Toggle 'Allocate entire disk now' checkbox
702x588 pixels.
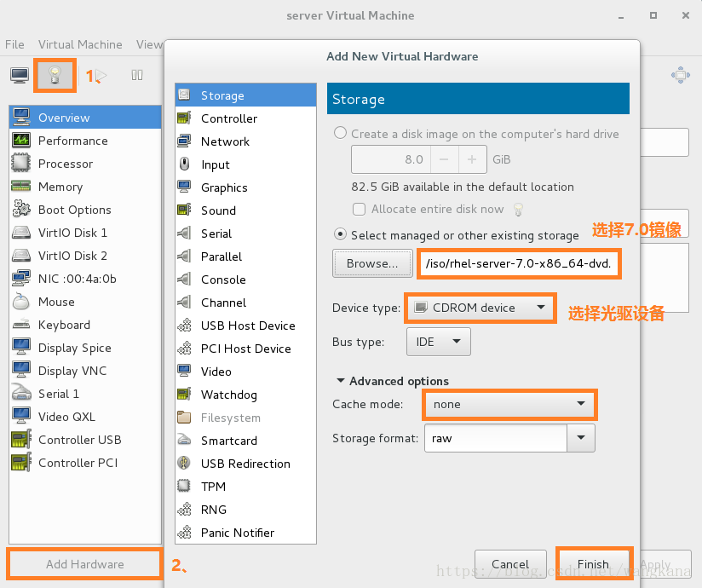[x=359, y=209]
